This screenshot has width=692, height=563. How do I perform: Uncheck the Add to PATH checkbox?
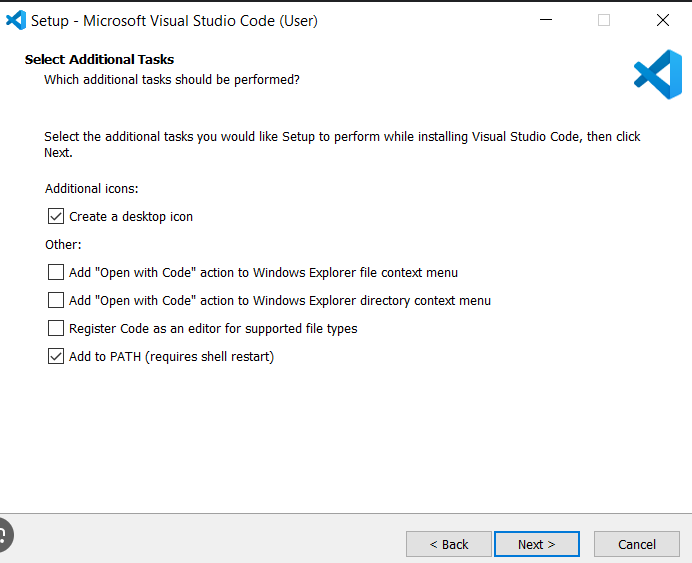tap(56, 356)
